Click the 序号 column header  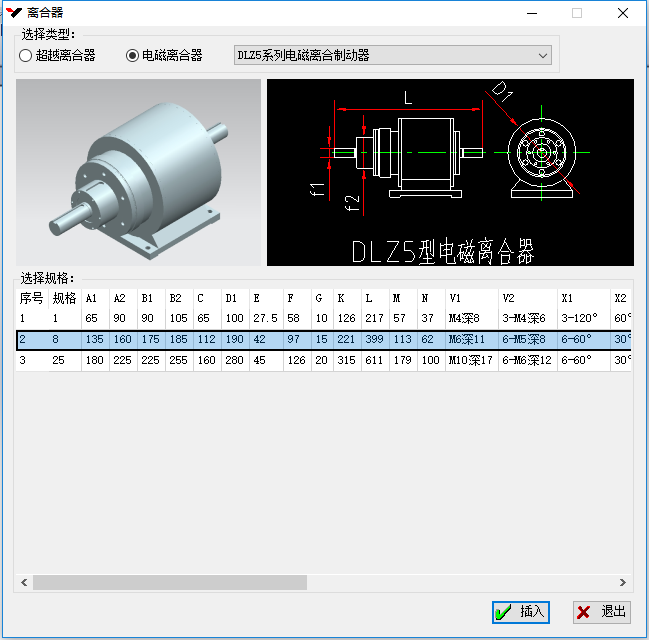(31, 298)
